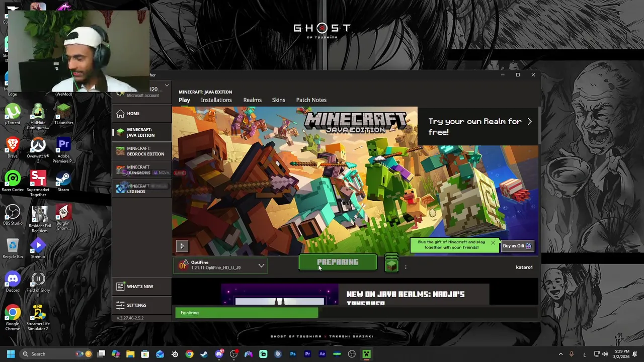Open uTorrent desktop shortcut

pyautogui.click(x=13, y=115)
